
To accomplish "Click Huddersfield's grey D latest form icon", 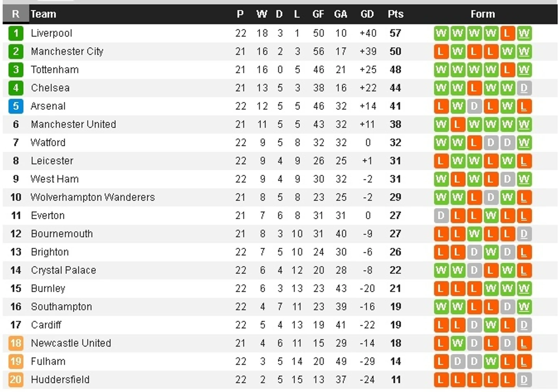I will pos(524,379).
